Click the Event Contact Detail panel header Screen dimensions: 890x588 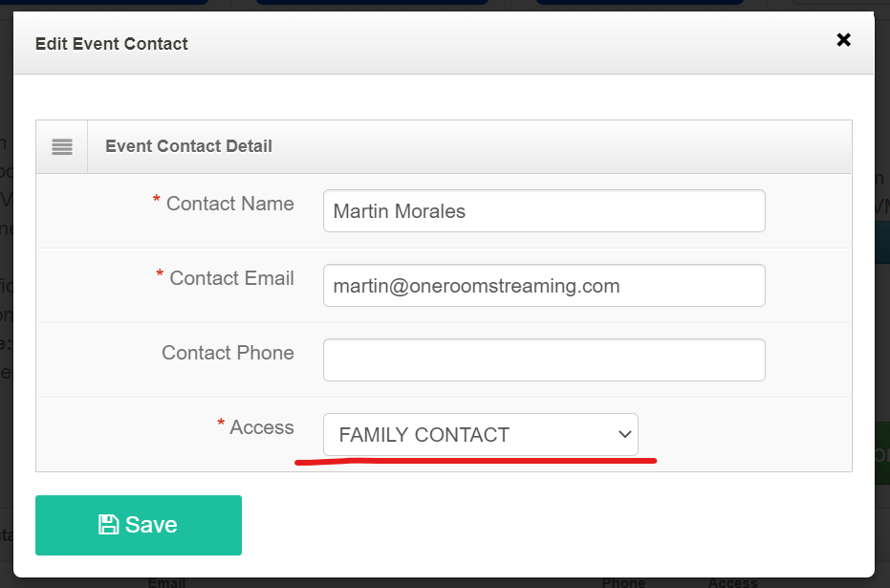tap(187, 146)
